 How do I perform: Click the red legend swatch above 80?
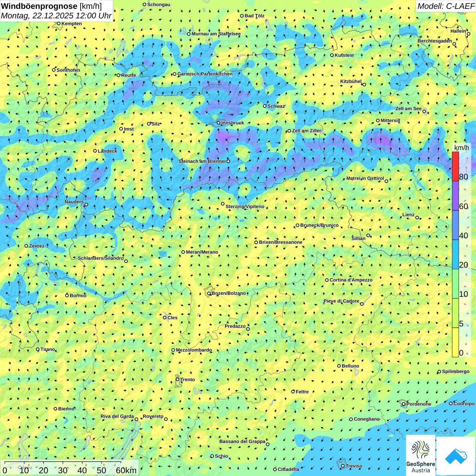click(455, 166)
